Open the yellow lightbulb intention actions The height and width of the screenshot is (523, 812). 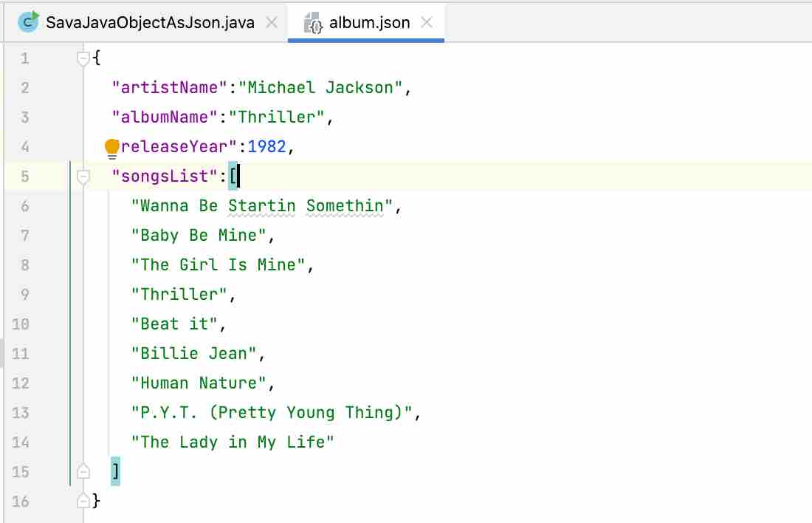[112, 148]
